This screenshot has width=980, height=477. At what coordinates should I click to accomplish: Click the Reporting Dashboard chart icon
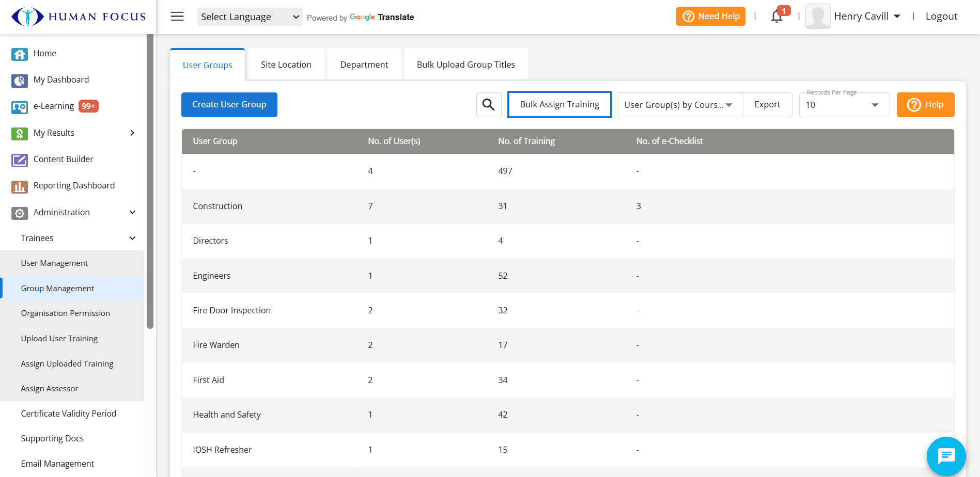click(x=20, y=186)
